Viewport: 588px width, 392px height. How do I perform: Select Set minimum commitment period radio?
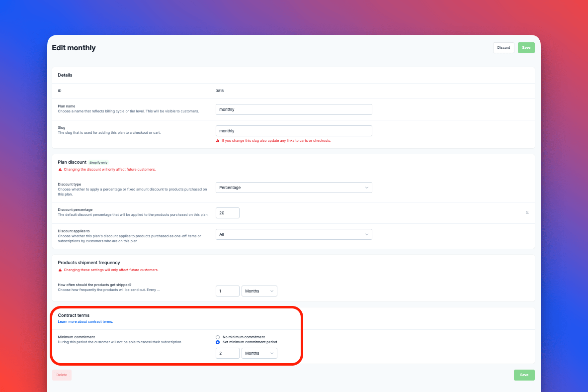point(218,342)
